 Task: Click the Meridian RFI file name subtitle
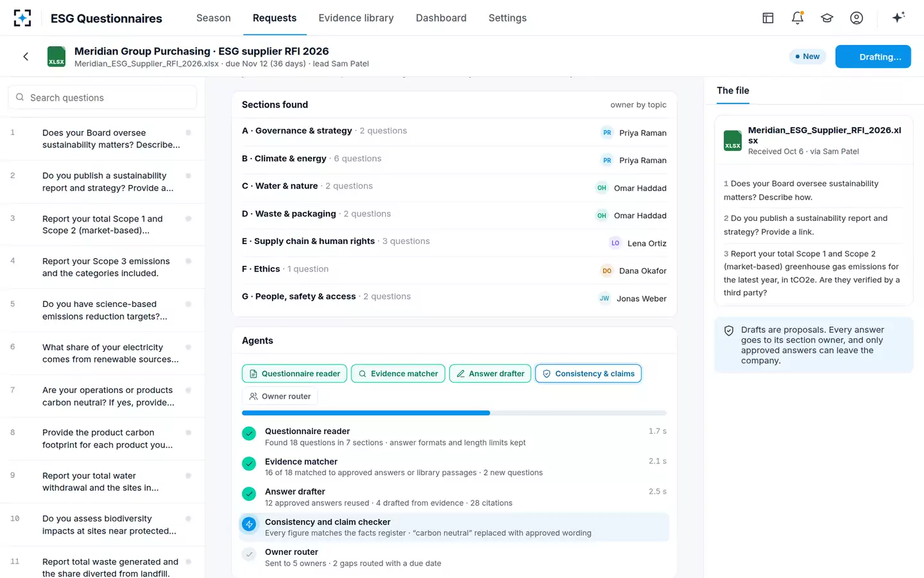[146, 64]
